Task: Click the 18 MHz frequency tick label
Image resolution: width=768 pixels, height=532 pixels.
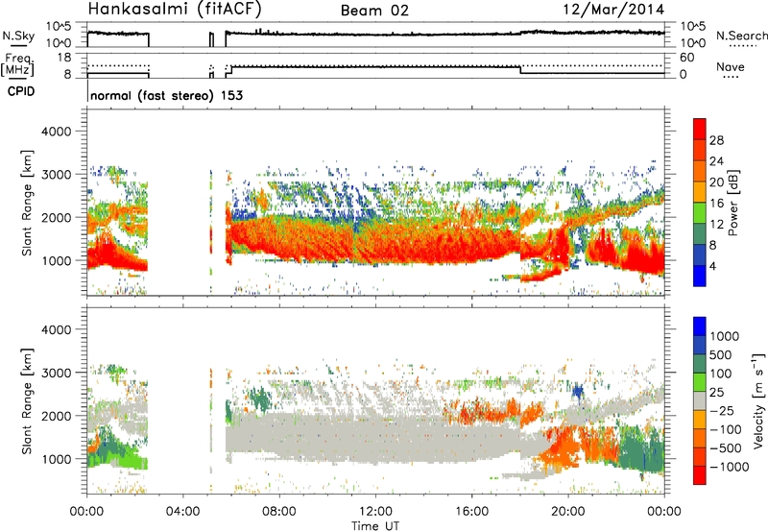Action: 64,58
